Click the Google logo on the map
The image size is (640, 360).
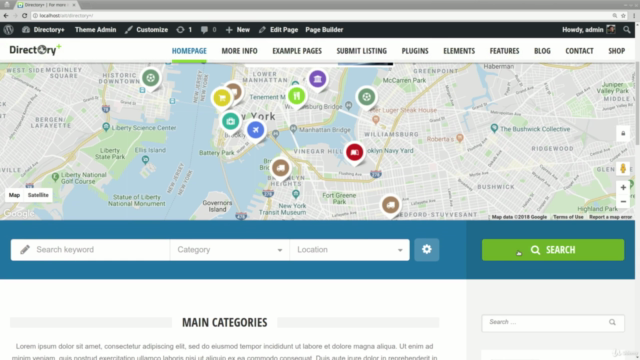coord(19,213)
